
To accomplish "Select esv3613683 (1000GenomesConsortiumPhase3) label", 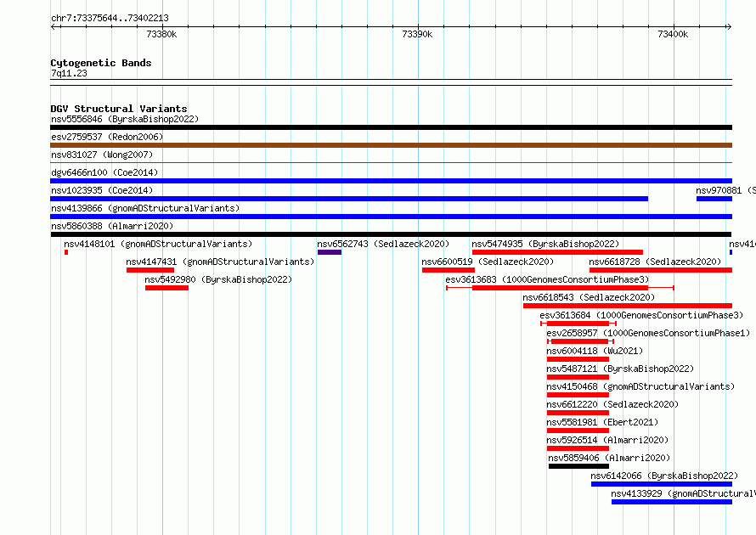I will point(547,279).
